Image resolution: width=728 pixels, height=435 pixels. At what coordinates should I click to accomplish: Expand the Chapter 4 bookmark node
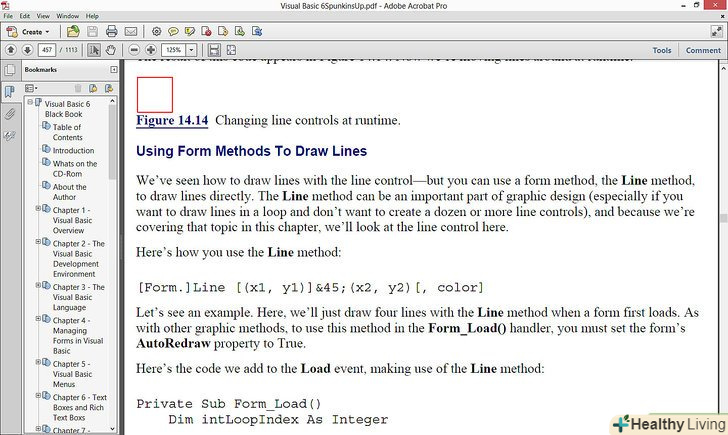tap(38, 319)
